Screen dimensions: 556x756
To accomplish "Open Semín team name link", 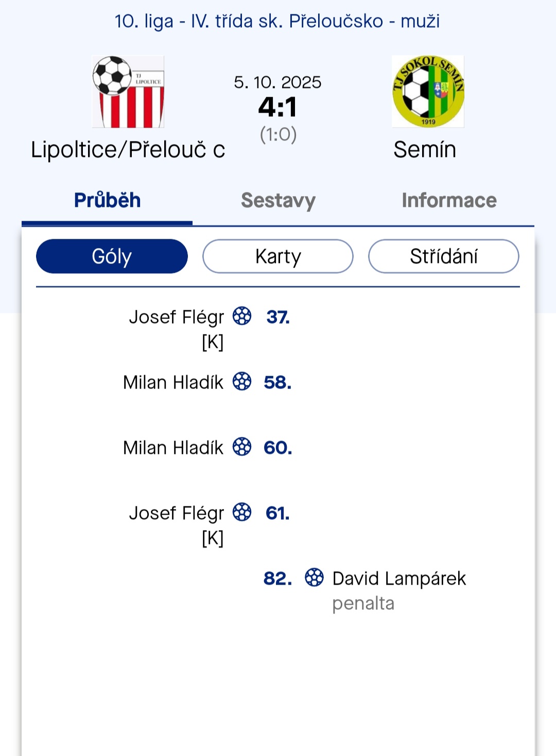I will pyautogui.click(x=425, y=150).
